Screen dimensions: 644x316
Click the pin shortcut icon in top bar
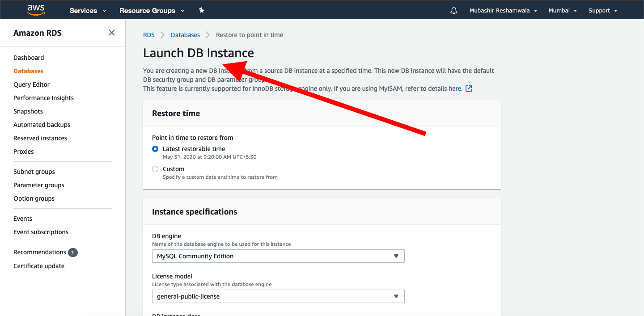coord(202,10)
